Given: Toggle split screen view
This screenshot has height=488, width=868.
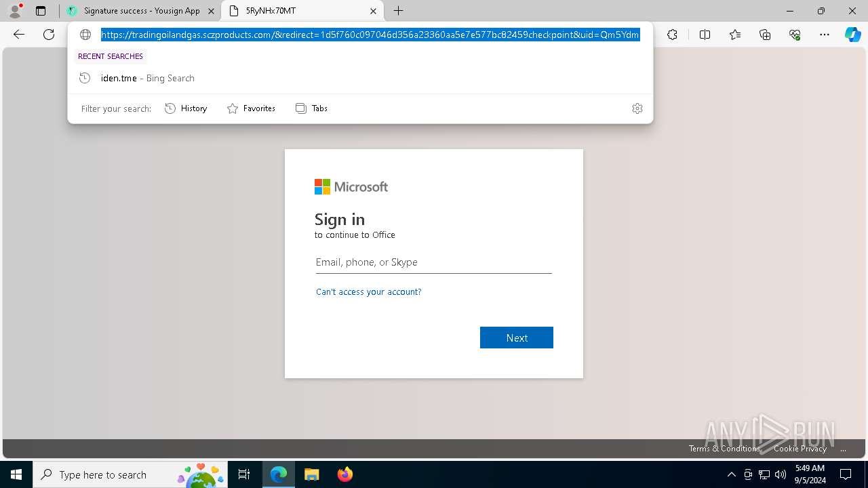Looking at the screenshot, I should 705,35.
